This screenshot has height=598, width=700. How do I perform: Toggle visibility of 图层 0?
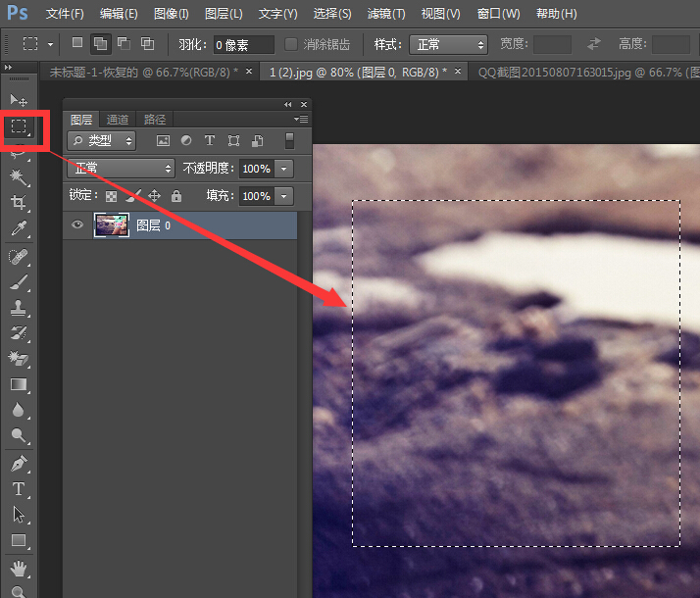point(77,224)
